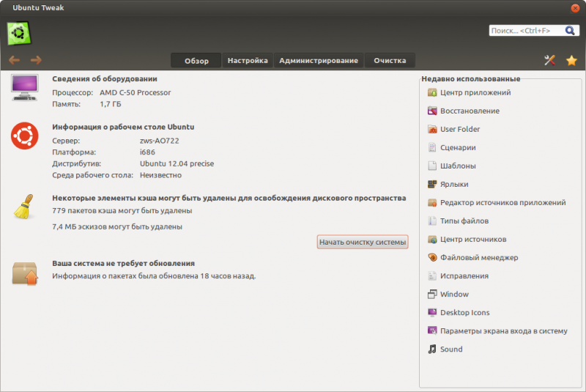Click the packages updated 18 часов назад text
The height and width of the screenshot is (392, 586).
coord(154,276)
